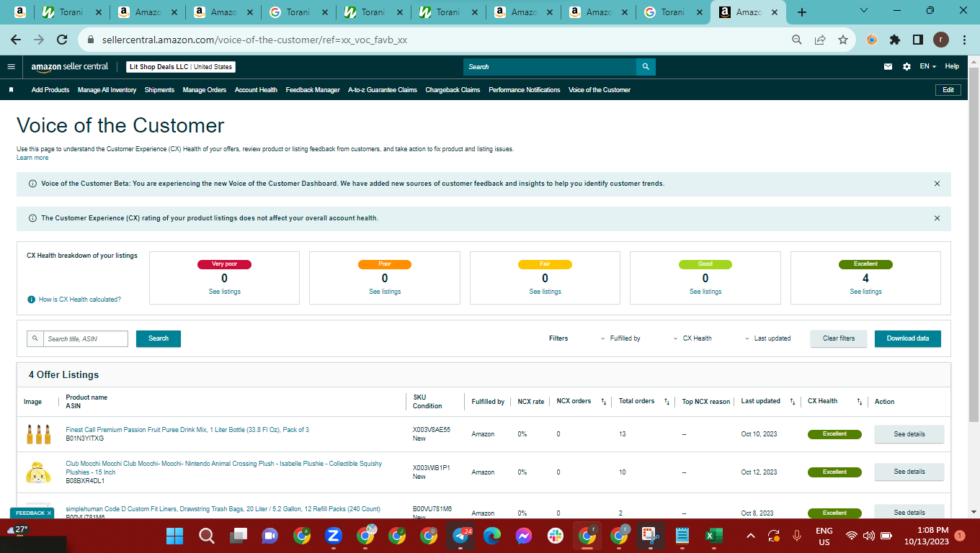See details for Finest Call Passion Fruit Puree

tap(909, 434)
